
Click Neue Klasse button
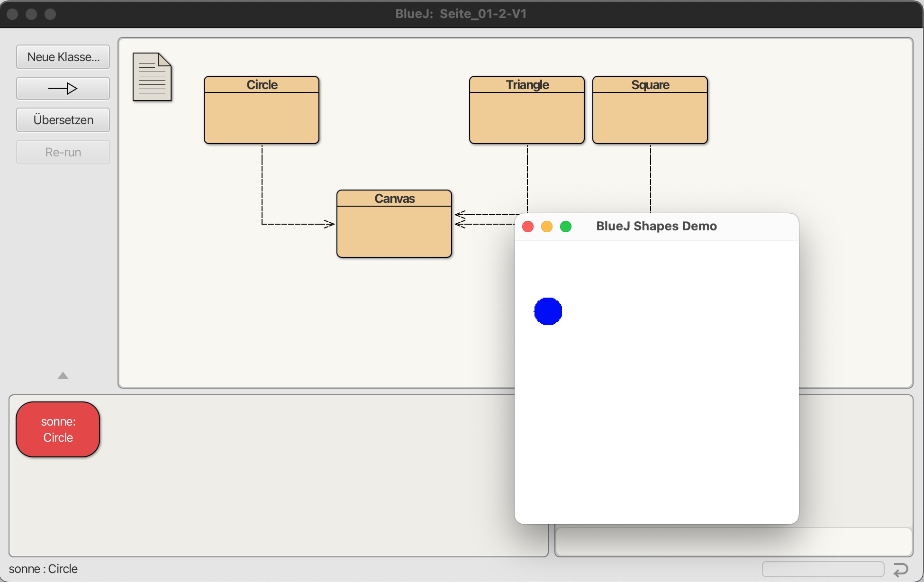click(x=63, y=57)
